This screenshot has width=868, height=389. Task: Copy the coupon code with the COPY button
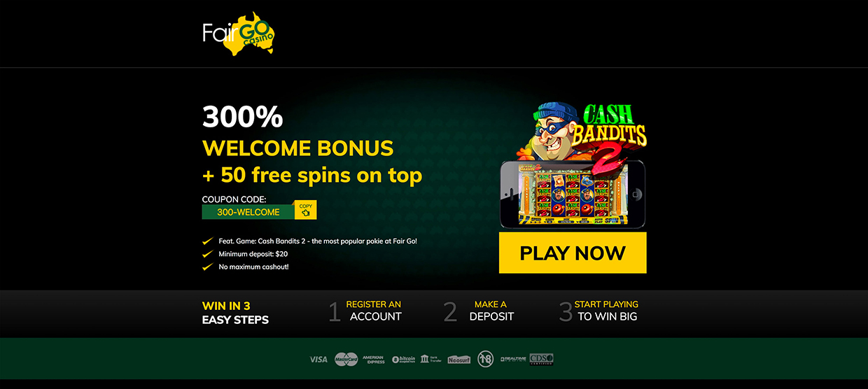[x=305, y=210]
